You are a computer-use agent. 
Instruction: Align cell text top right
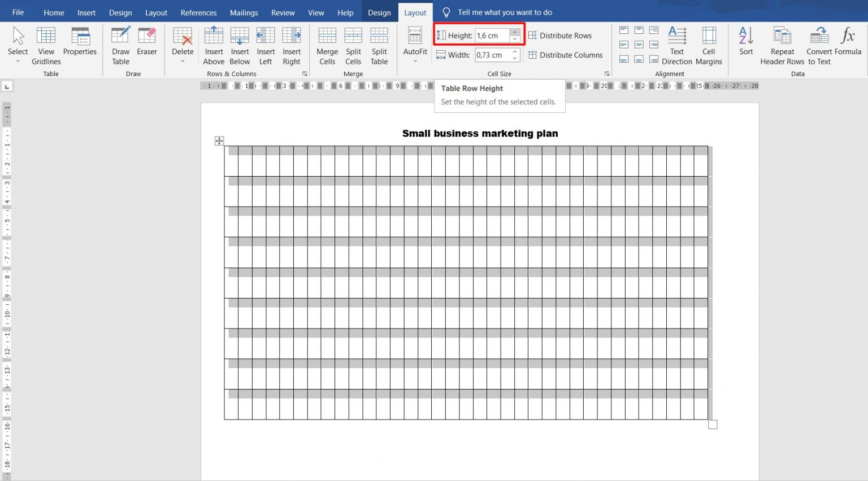[x=654, y=30]
